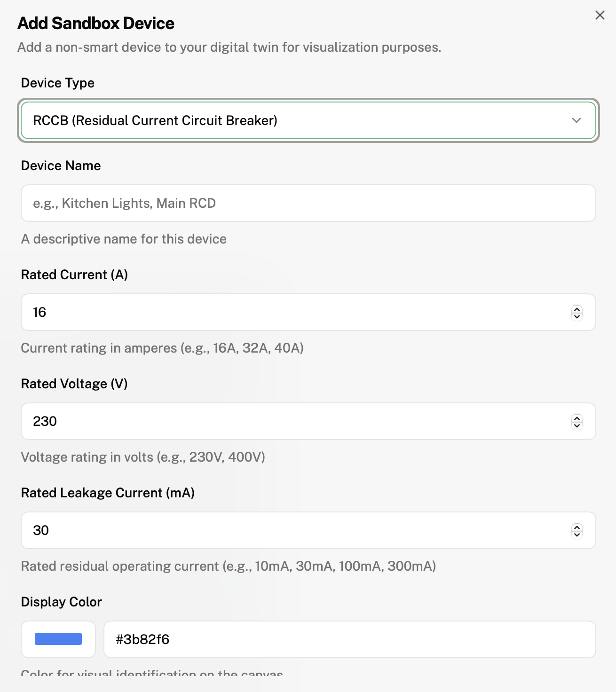Click the Rated Voltage (V) label
The width and height of the screenshot is (616, 692).
(x=74, y=384)
